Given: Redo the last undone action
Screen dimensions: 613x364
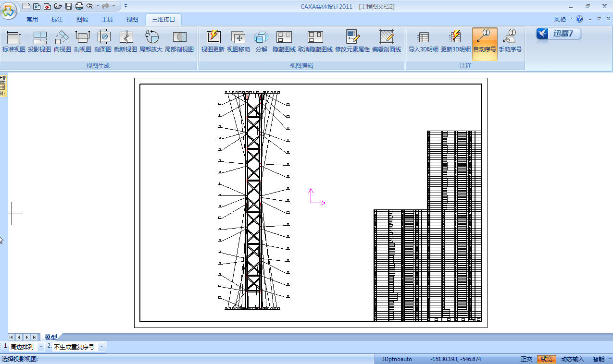Looking at the screenshot, I should tap(105, 6).
